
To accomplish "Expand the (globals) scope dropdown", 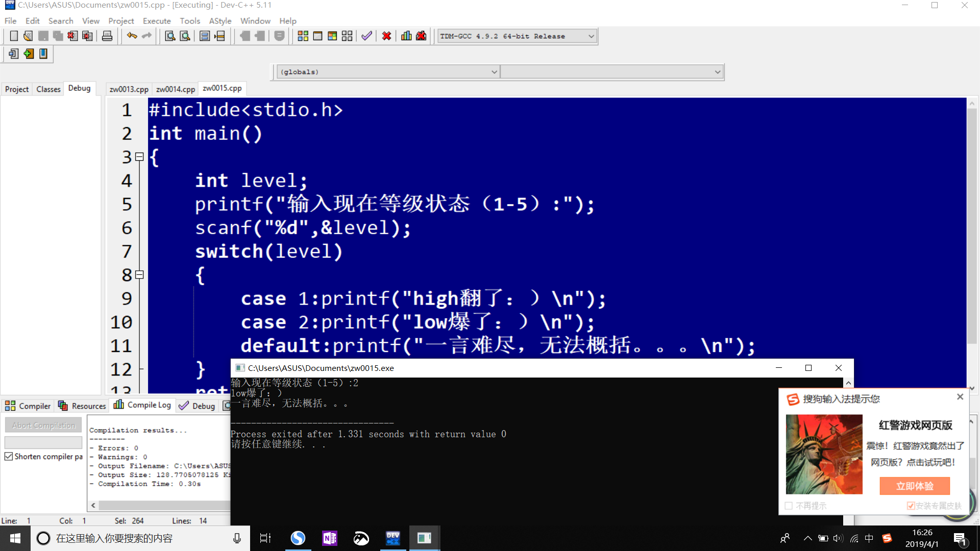I will (x=494, y=72).
